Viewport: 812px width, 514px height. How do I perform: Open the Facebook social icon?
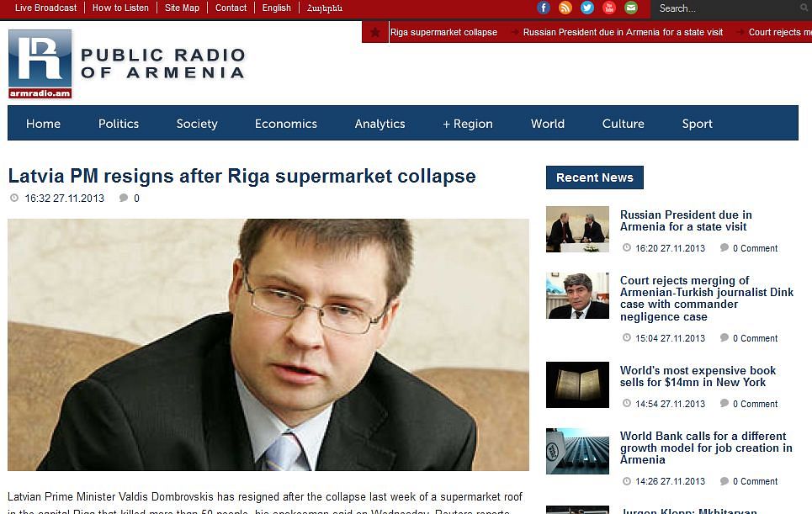544,8
